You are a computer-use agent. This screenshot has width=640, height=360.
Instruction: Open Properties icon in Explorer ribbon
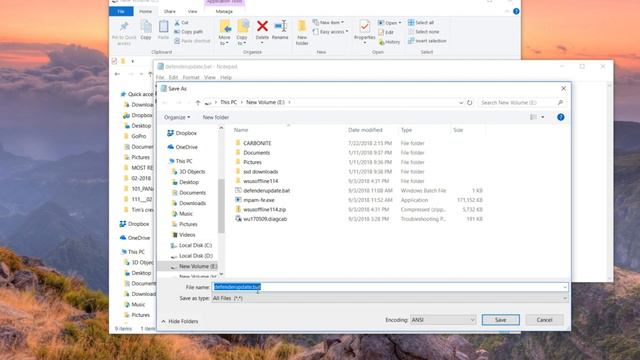364,27
